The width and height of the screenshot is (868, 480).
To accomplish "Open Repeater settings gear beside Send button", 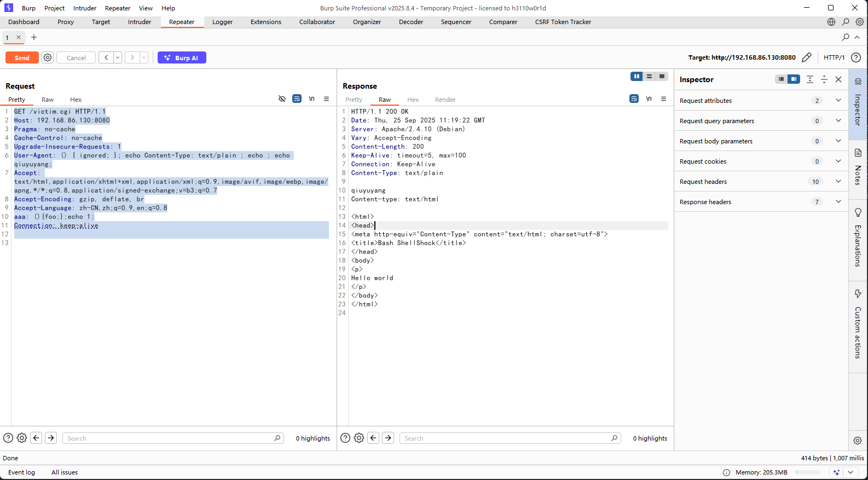I will click(48, 57).
